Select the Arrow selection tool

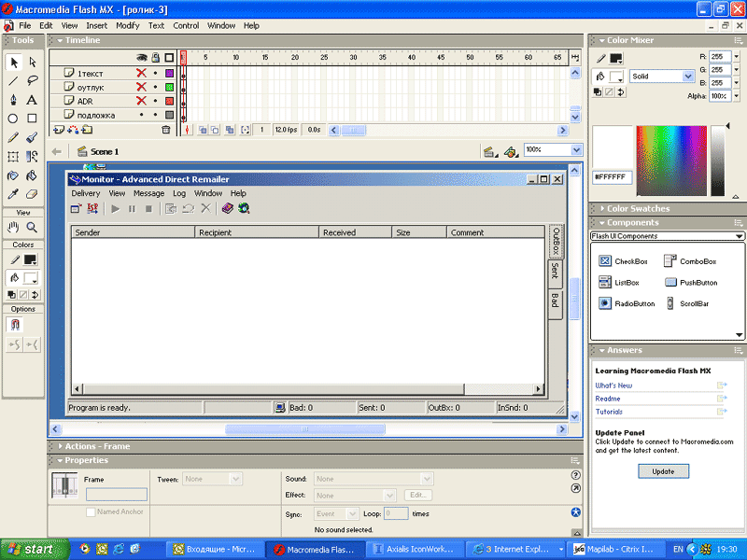click(13, 63)
